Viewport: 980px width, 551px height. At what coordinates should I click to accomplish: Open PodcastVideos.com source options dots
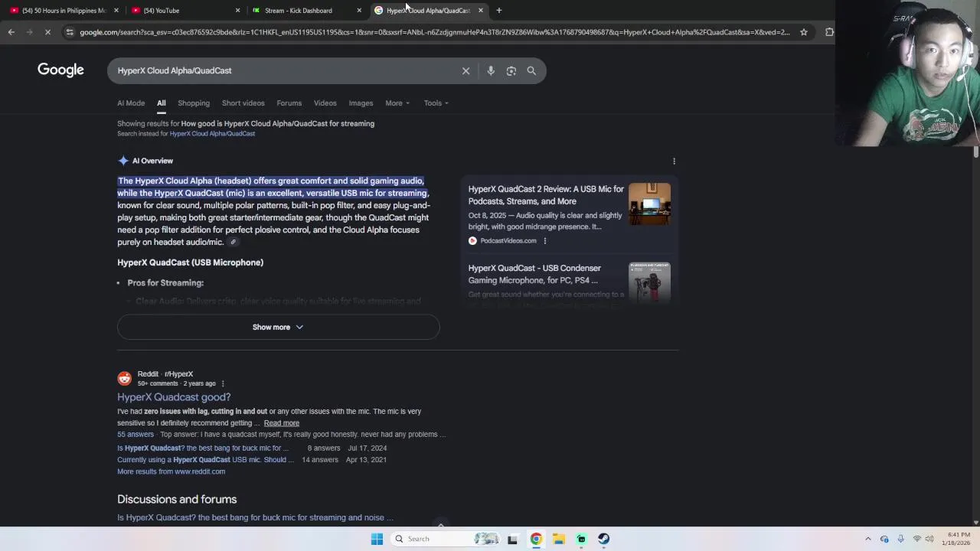point(544,241)
